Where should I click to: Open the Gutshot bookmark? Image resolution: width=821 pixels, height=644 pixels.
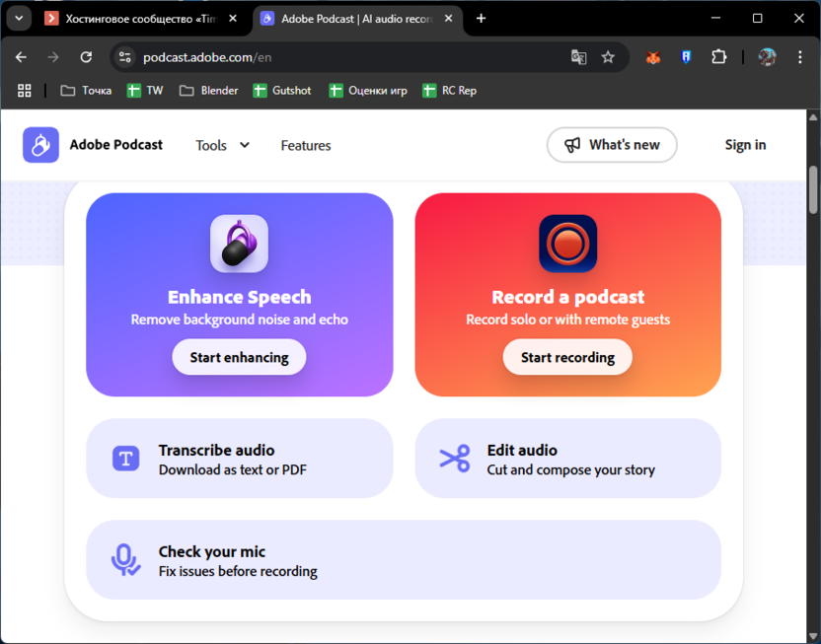point(281,91)
